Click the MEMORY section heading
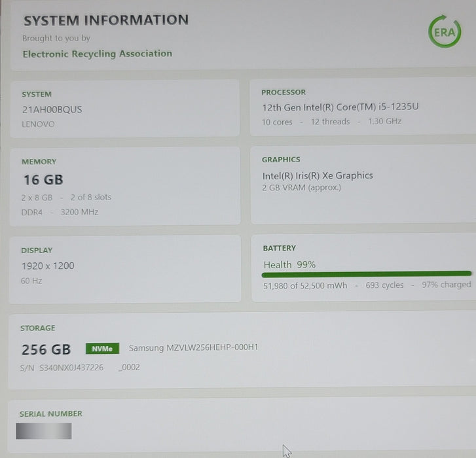 pyautogui.click(x=39, y=162)
